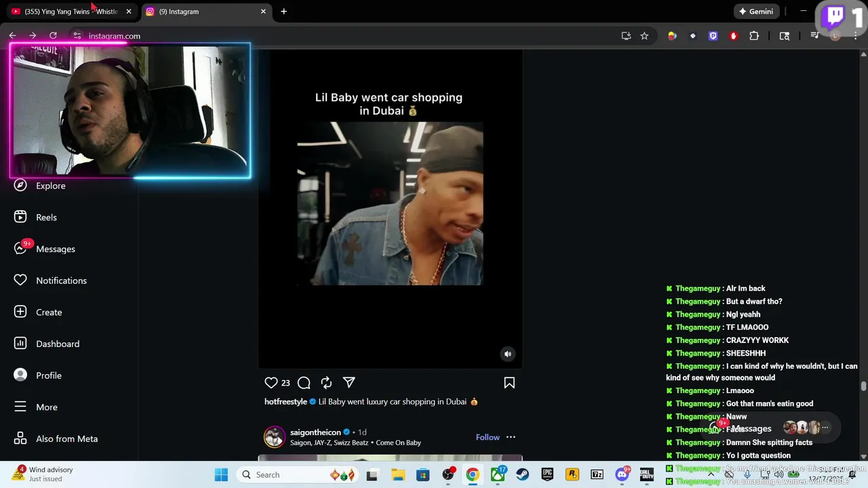Reload the Instagram page
The image size is (868, 488).
(53, 36)
